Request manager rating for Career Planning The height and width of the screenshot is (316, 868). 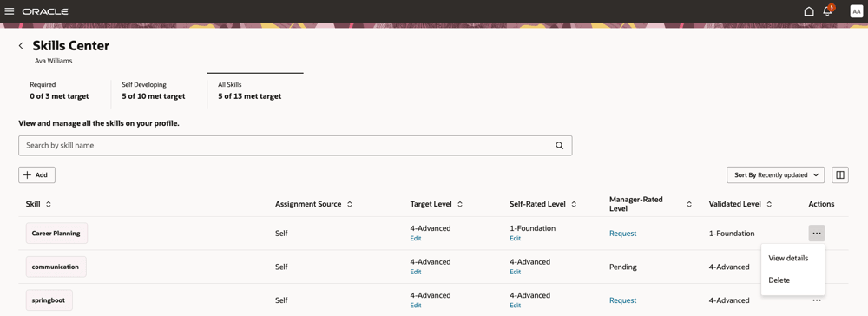point(622,234)
